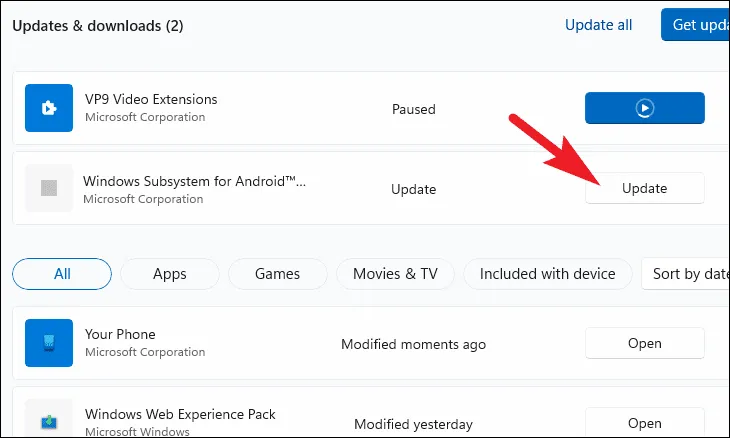This screenshot has width=730, height=438.
Task: Click the Windows Subsystem for Android placeholder icon
Action: pyautogui.click(x=49, y=188)
